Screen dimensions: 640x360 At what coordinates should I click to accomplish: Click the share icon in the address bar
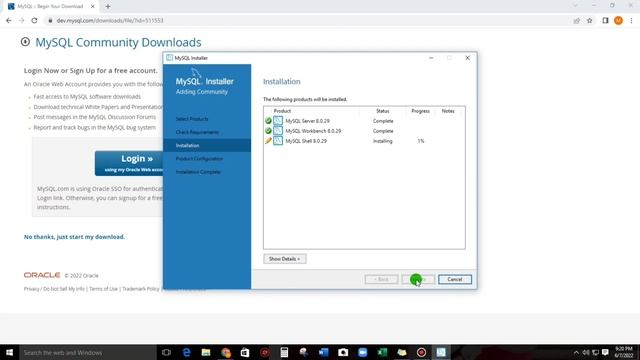[x=576, y=20]
